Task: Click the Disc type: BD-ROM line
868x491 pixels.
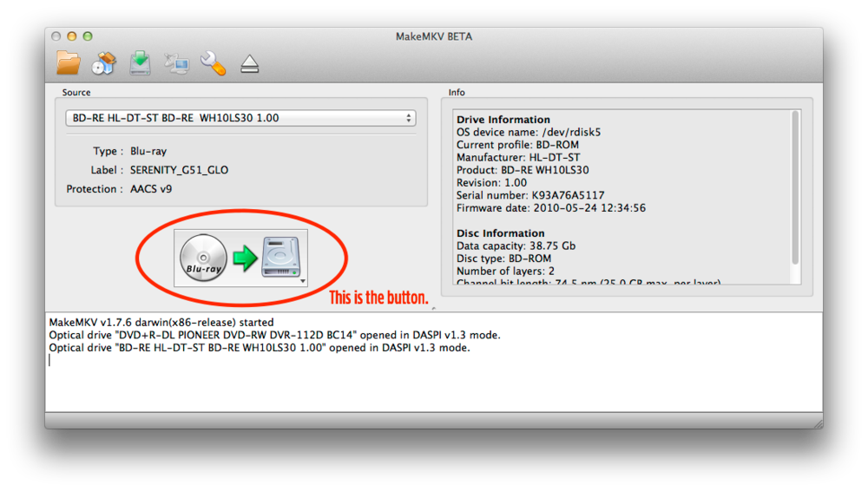Action: tap(503, 259)
